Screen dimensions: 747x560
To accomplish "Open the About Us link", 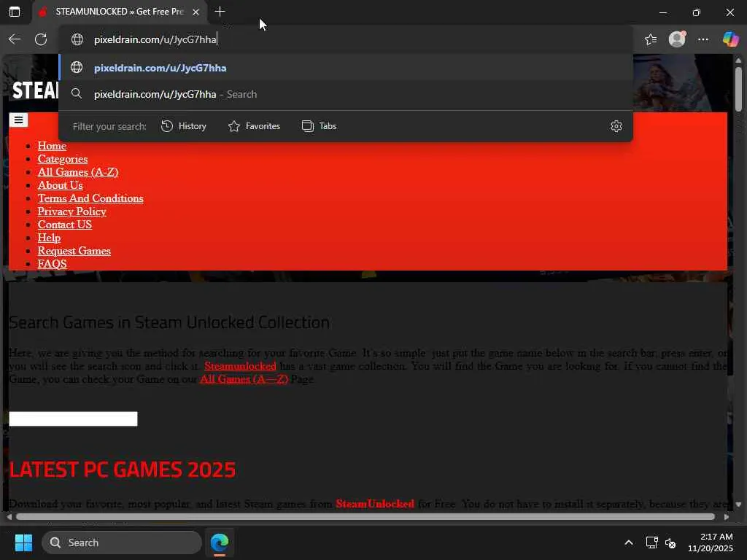I will [60, 184].
